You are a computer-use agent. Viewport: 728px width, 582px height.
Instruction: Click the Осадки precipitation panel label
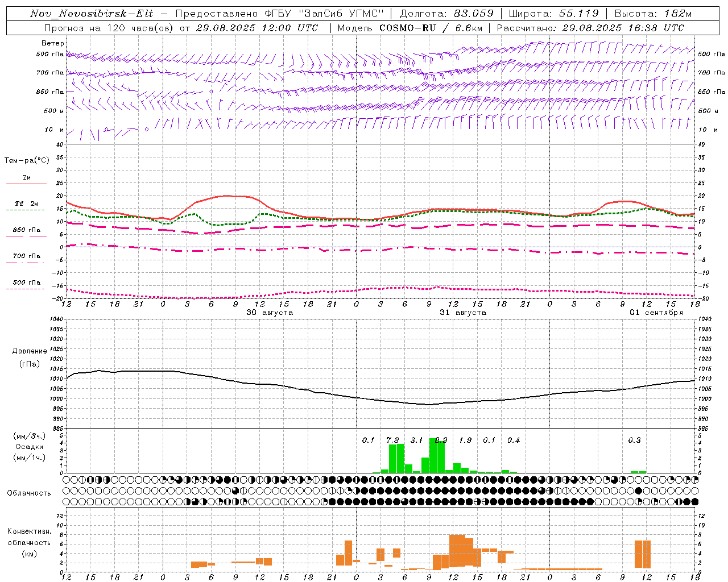pyautogui.click(x=29, y=447)
